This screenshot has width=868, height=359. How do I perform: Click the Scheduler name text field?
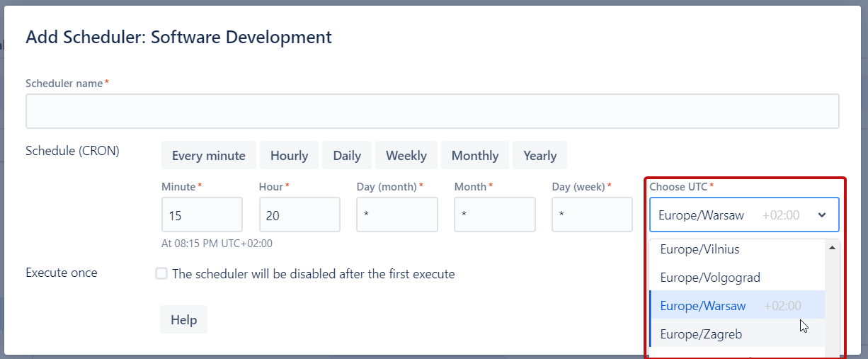[x=432, y=111]
